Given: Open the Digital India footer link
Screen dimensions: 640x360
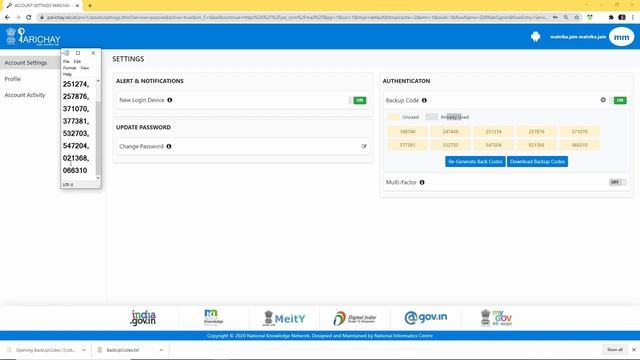Looking at the screenshot, I should (x=355, y=318).
